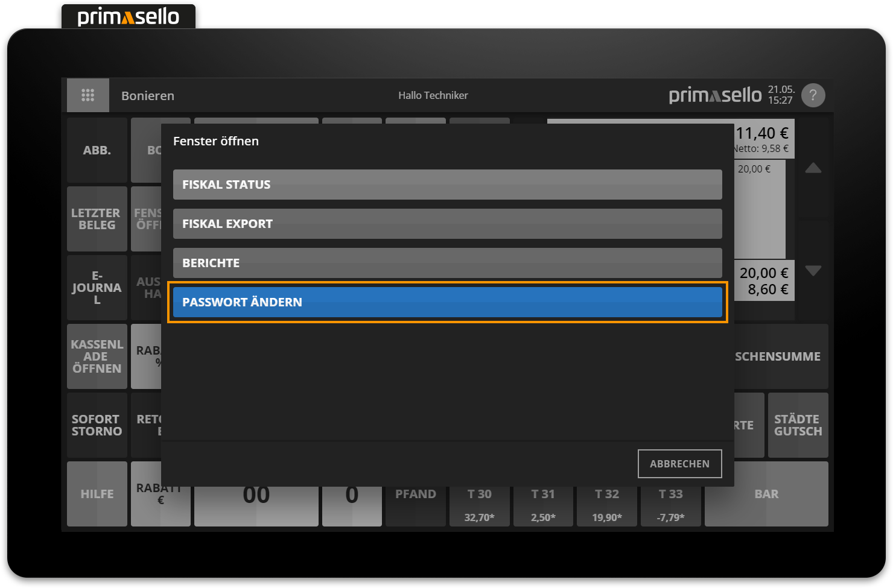Trigger SOFORT STORNO
This screenshot has width=893, height=588.
click(x=97, y=425)
